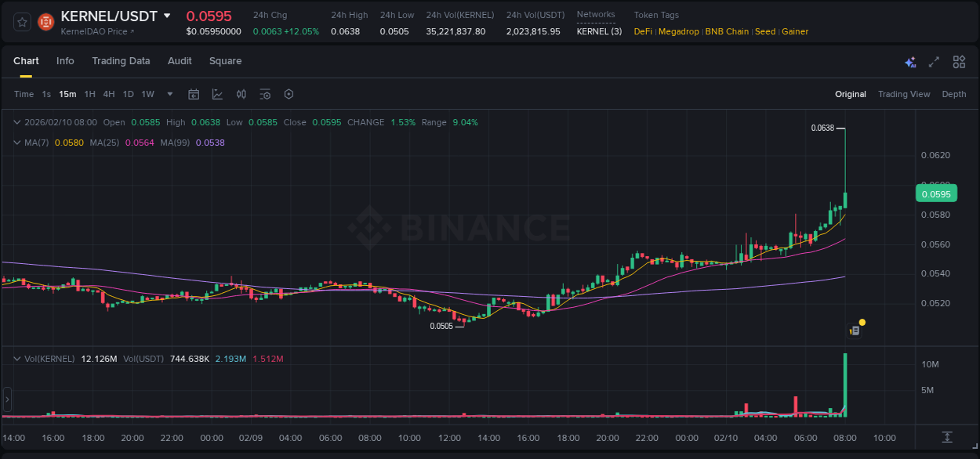
Task: Open the KERNEL/USDT pair selector dropdown
Action: (166, 16)
